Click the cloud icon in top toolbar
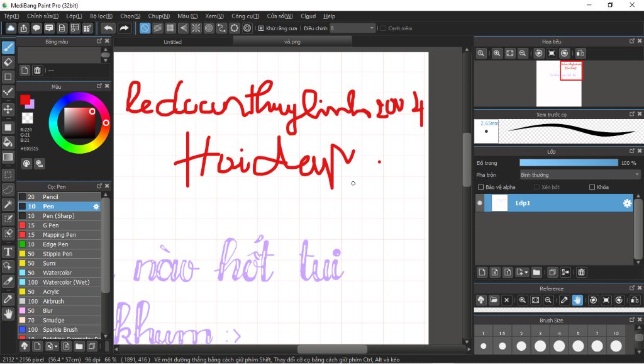 click(x=11, y=28)
